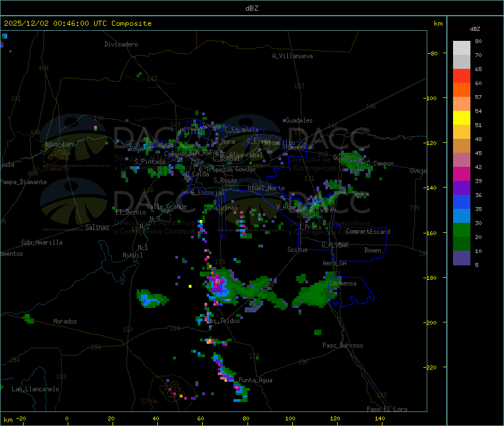
Task: Click the Punta_Agua map label
Action: click(255, 380)
